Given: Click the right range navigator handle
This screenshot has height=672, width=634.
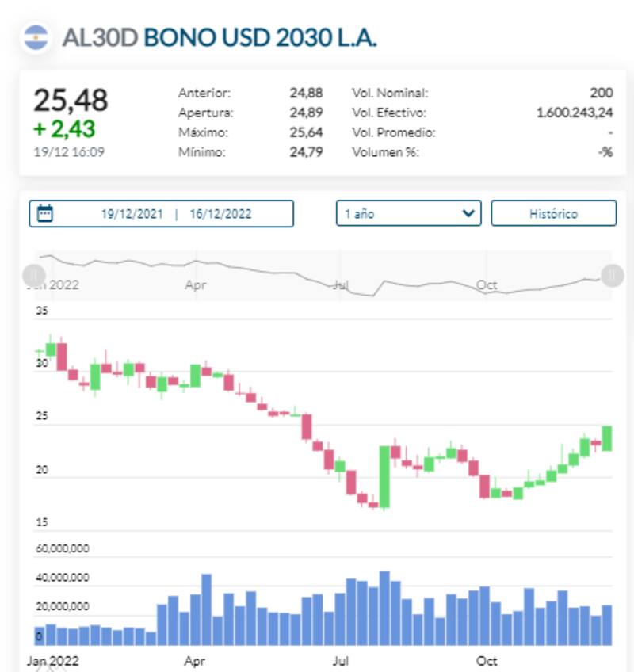Looking at the screenshot, I should click(612, 276).
